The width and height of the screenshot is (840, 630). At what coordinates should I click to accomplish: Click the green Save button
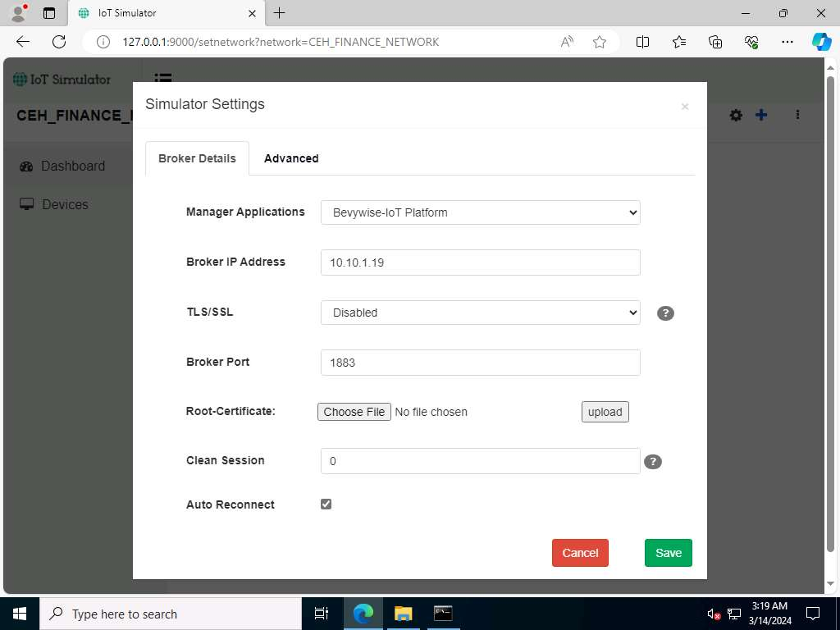click(x=668, y=553)
